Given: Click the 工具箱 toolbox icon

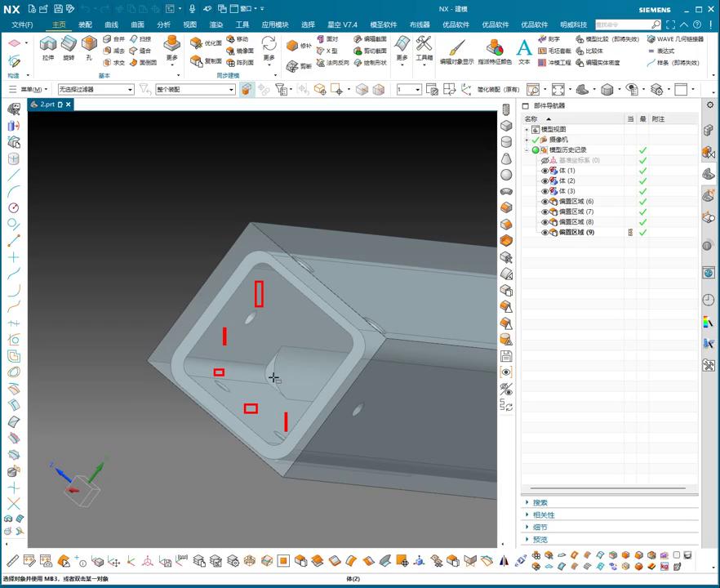Looking at the screenshot, I should point(424,45).
